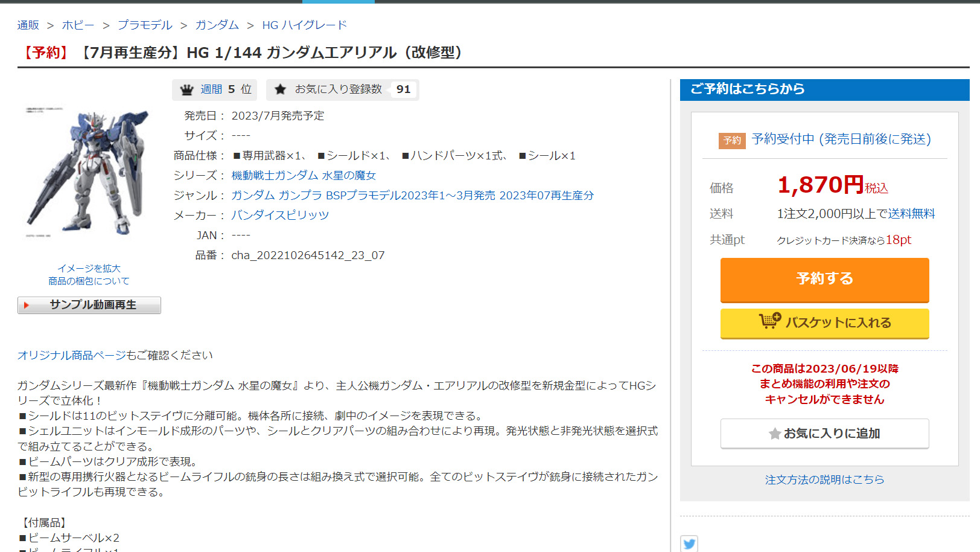Open the 週間 ranking link
The height and width of the screenshot is (552, 980).
pyautogui.click(x=211, y=89)
